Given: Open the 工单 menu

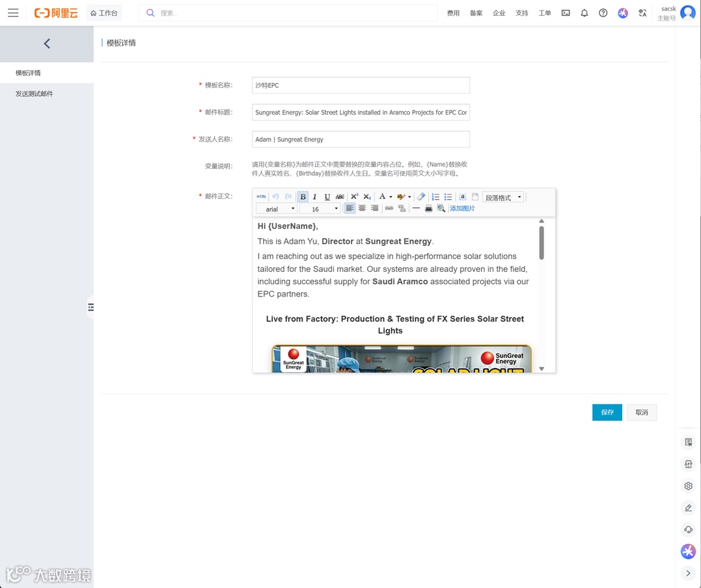Looking at the screenshot, I should tap(545, 13).
